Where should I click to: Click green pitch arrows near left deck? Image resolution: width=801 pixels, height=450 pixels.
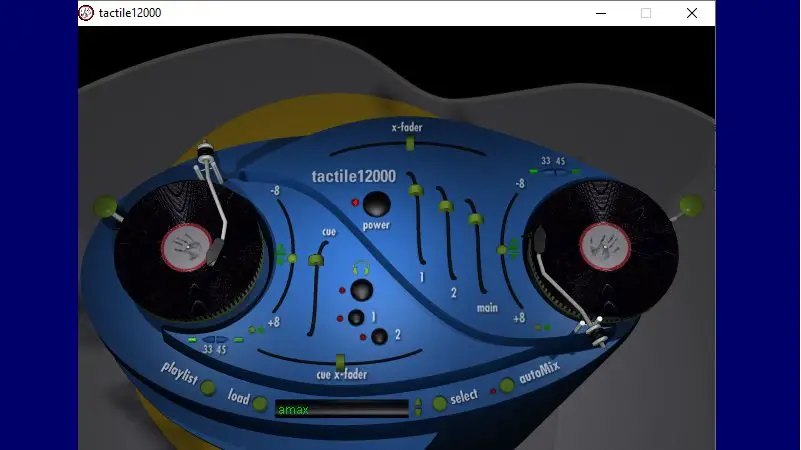point(280,255)
